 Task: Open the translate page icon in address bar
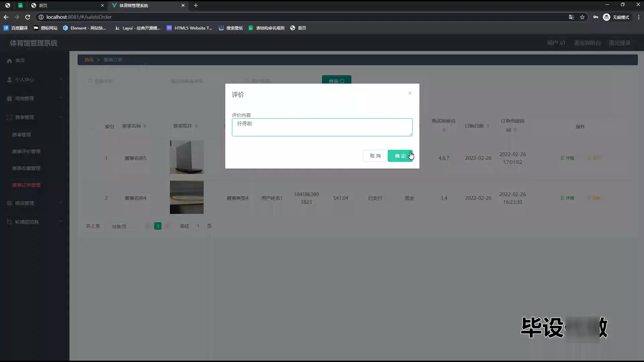pos(571,17)
